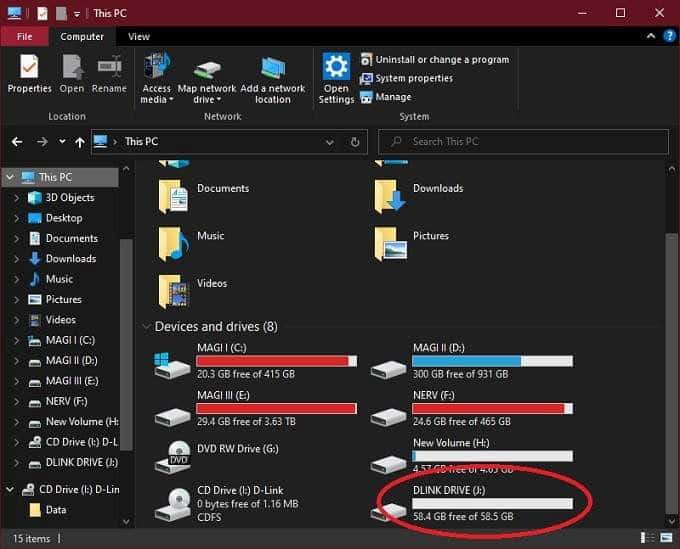Click in the Search This PC field
Image resolution: width=680 pixels, height=549 pixels.
tap(523, 142)
